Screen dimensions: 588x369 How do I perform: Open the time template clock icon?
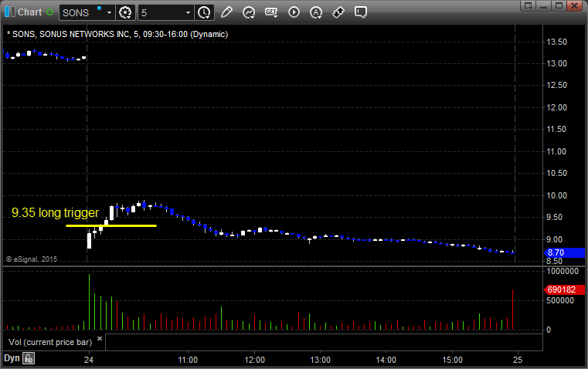coord(204,12)
